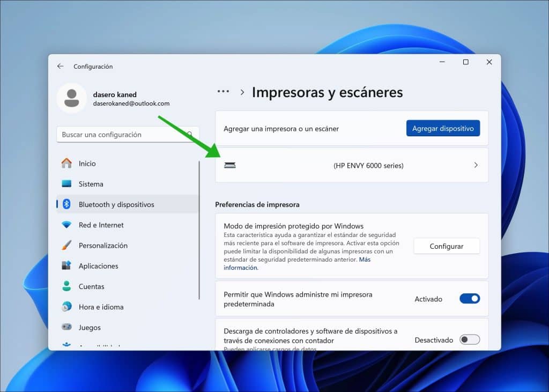Click the sidebar vertical scrollbar
This screenshot has width=549, height=392.
[x=199, y=230]
